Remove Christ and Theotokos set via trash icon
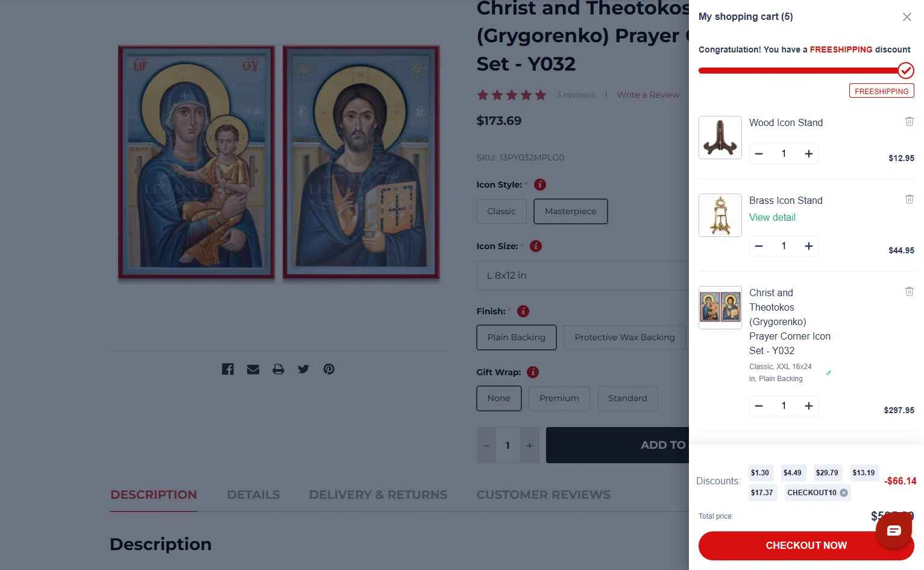924x570 pixels. (x=909, y=291)
